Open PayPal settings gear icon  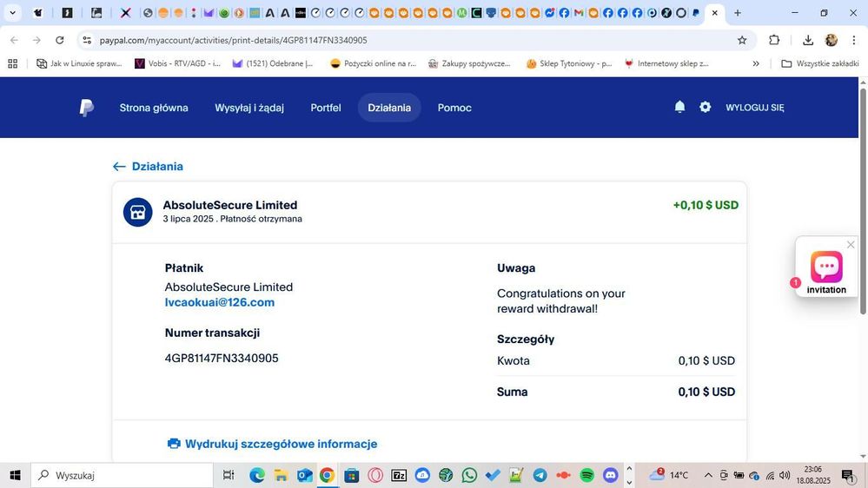coord(705,107)
